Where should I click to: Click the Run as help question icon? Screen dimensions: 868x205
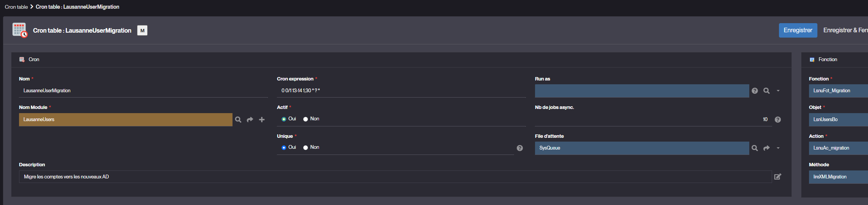click(755, 91)
